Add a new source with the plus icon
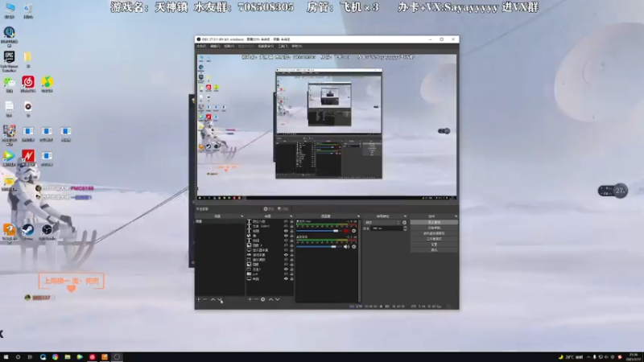 click(x=250, y=299)
